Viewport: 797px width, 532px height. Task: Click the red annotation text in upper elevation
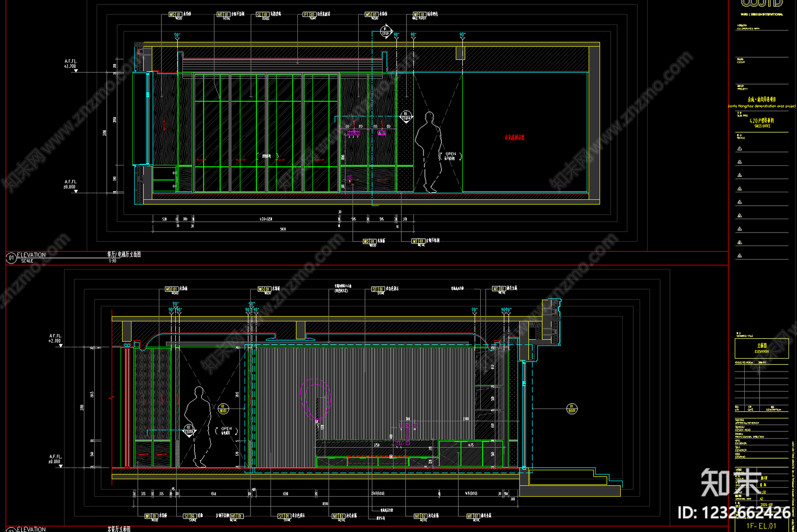(514, 137)
